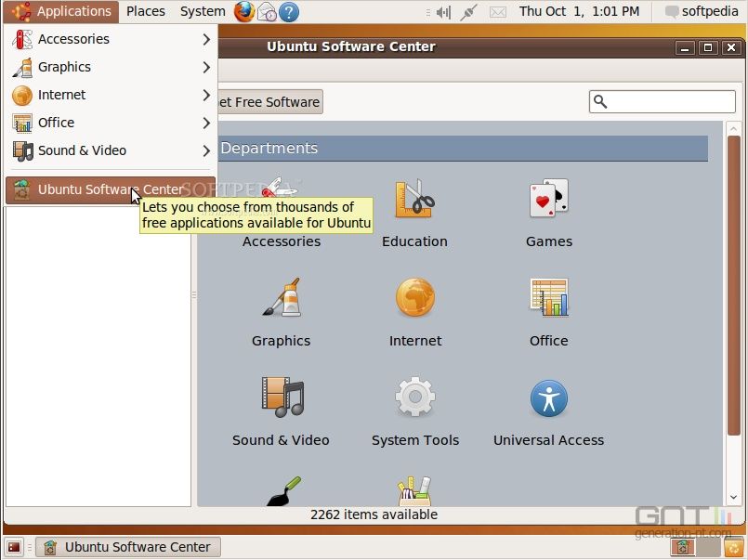Expand the Internet submenu in Applications menu
Screen dimensions: 748x560
[111, 95]
